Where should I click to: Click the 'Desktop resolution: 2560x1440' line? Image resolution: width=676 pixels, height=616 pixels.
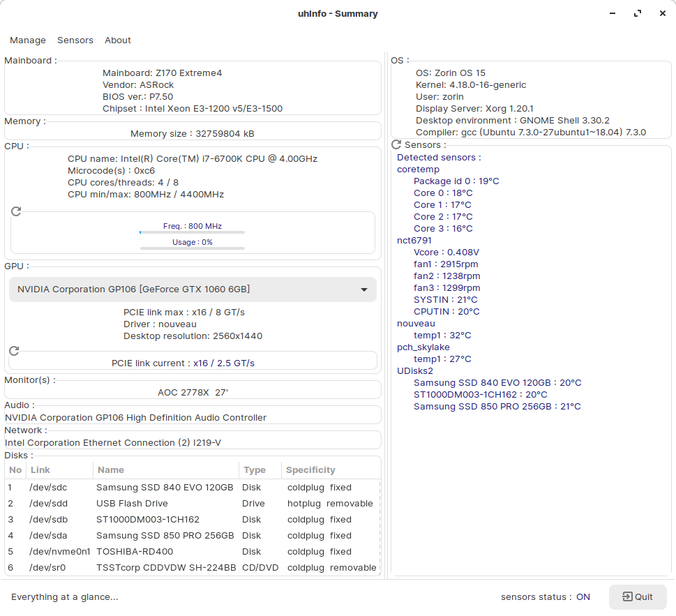(x=193, y=336)
